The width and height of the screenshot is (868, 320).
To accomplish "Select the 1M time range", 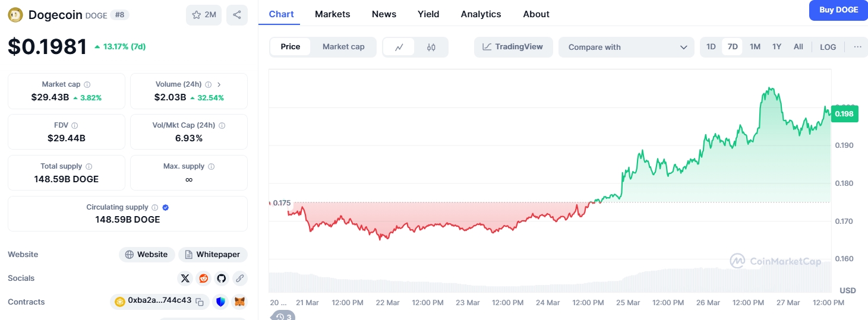I will tap(755, 47).
